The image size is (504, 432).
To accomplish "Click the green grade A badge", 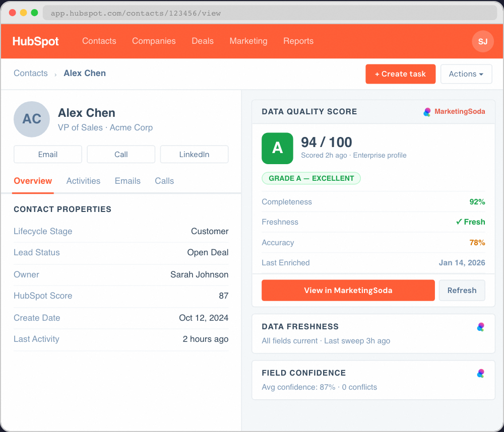I will [277, 148].
